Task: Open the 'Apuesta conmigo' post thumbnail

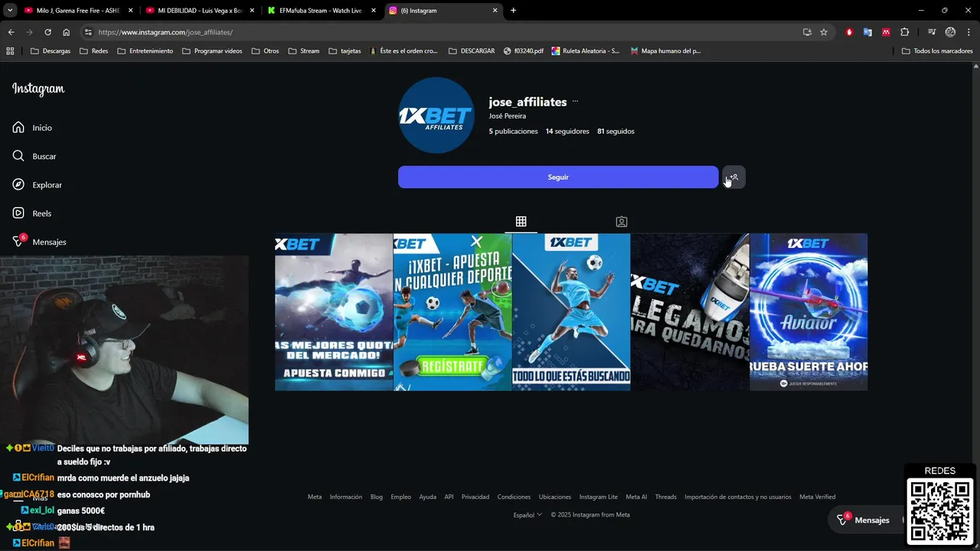Action: tap(334, 312)
